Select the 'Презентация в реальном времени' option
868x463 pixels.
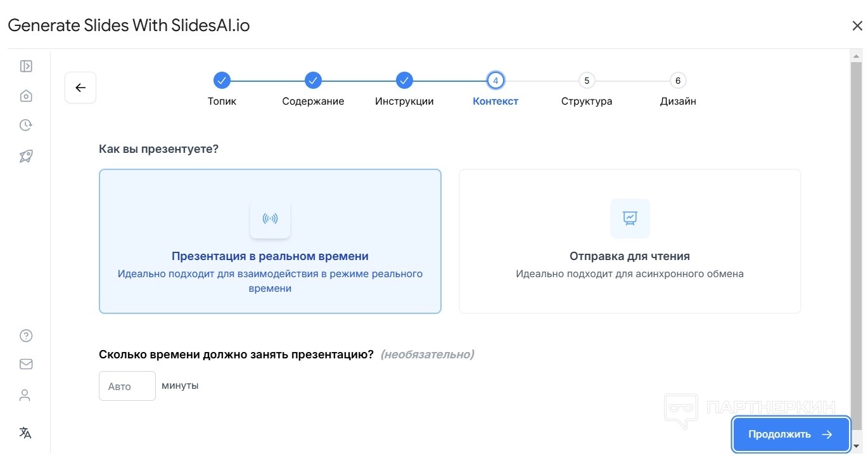click(x=270, y=241)
